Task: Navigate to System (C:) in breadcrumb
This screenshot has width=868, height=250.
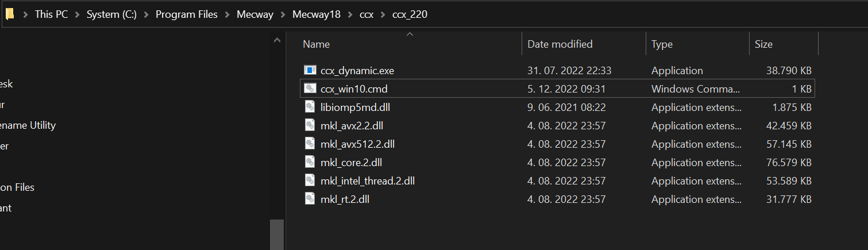Action: (111, 15)
